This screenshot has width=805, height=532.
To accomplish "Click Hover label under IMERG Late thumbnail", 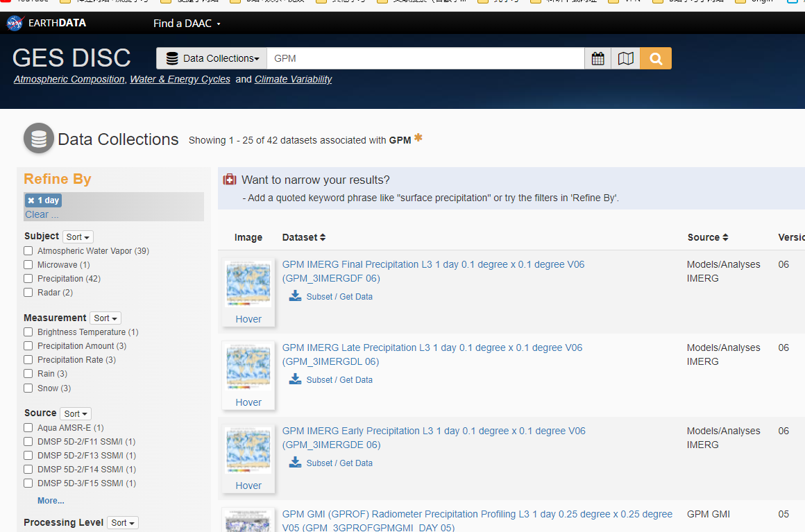I will tap(248, 402).
